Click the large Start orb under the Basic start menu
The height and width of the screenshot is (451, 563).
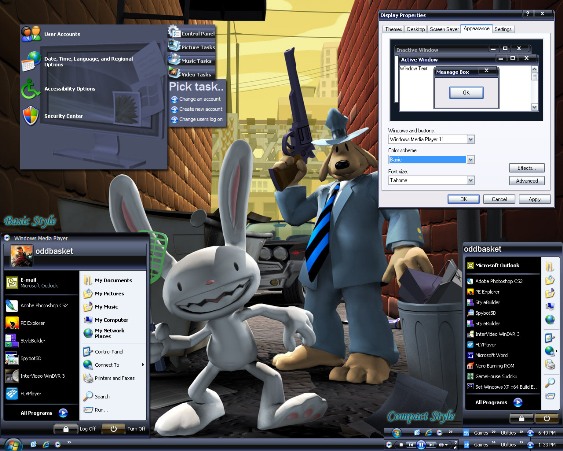coord(12,445)
